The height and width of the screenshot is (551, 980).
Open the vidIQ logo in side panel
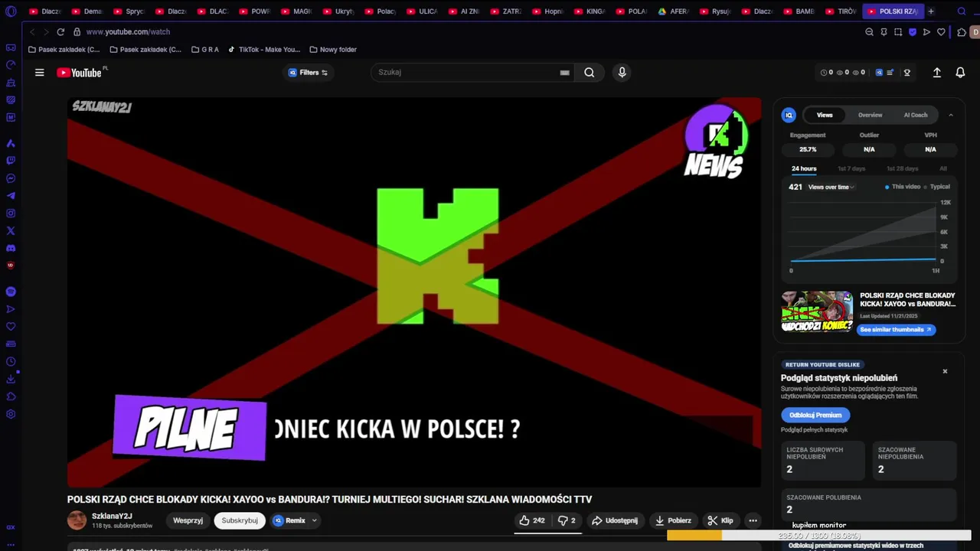pos(789,115)
